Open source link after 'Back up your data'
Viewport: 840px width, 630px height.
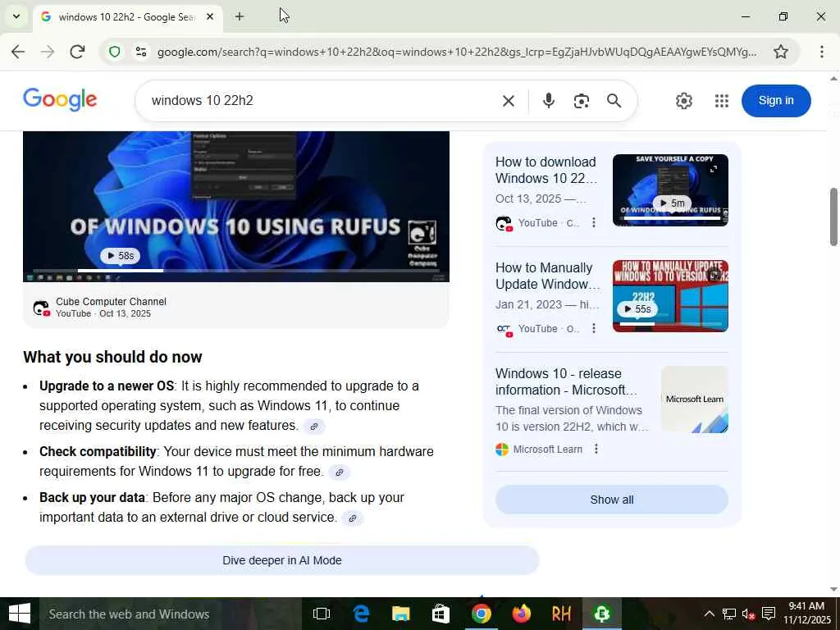(353, 518)
